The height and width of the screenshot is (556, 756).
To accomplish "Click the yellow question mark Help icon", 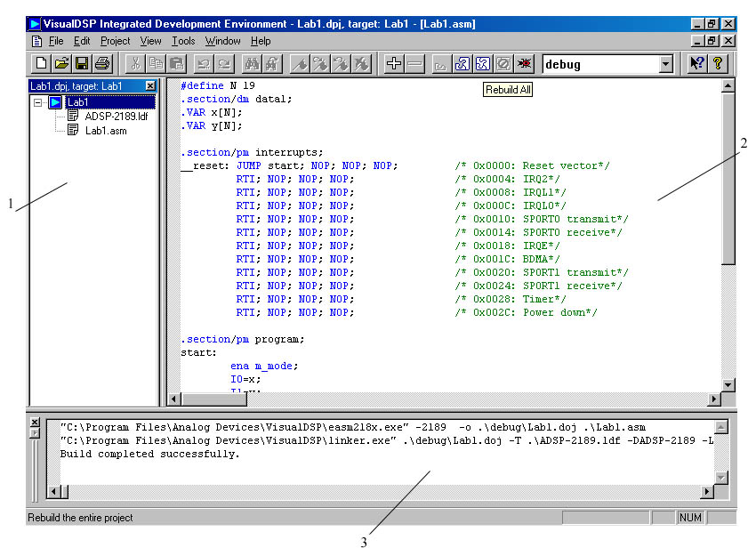I will click(x=718, y=64).
